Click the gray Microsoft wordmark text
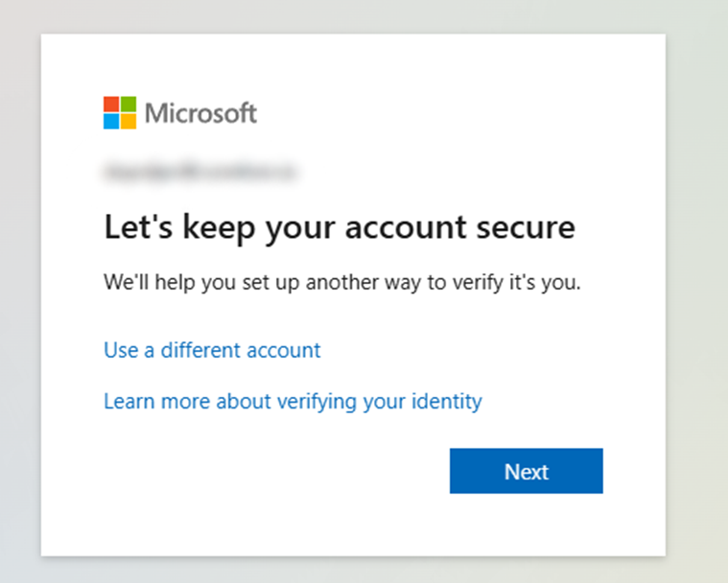This screenshot has width=728, height=583. click(200, 113)
